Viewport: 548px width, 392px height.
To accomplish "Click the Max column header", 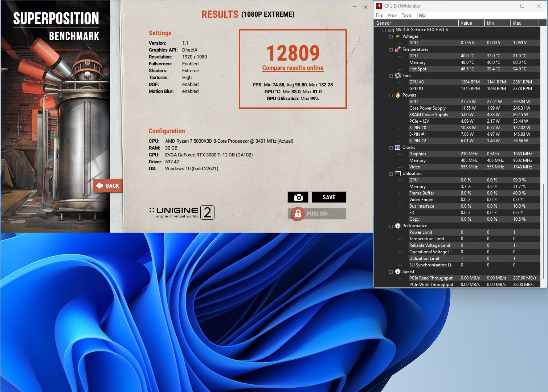I will 525,23.
